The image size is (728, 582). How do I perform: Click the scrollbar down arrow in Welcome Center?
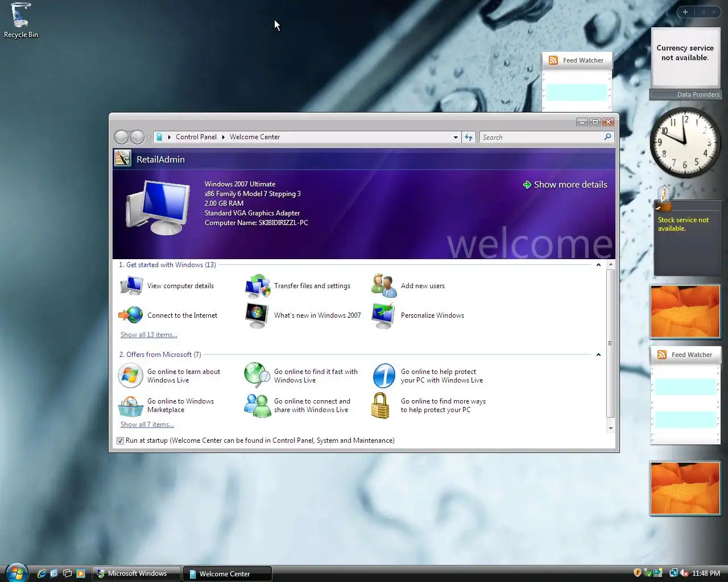[x=610, y=429]
